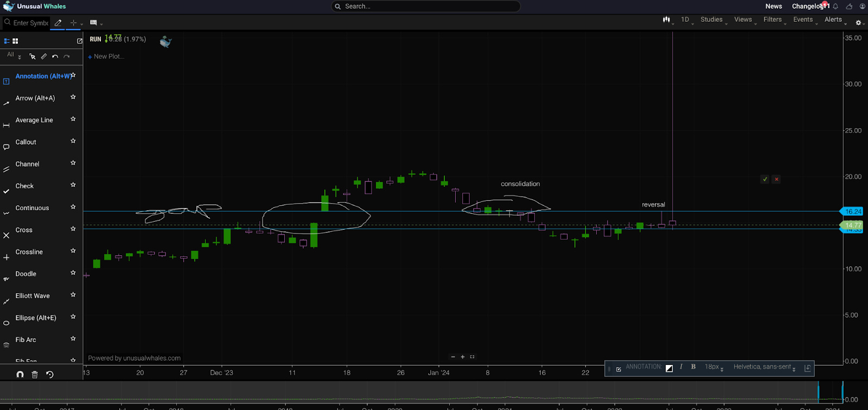Pick the measure ruler tool

tap(44, 56)
